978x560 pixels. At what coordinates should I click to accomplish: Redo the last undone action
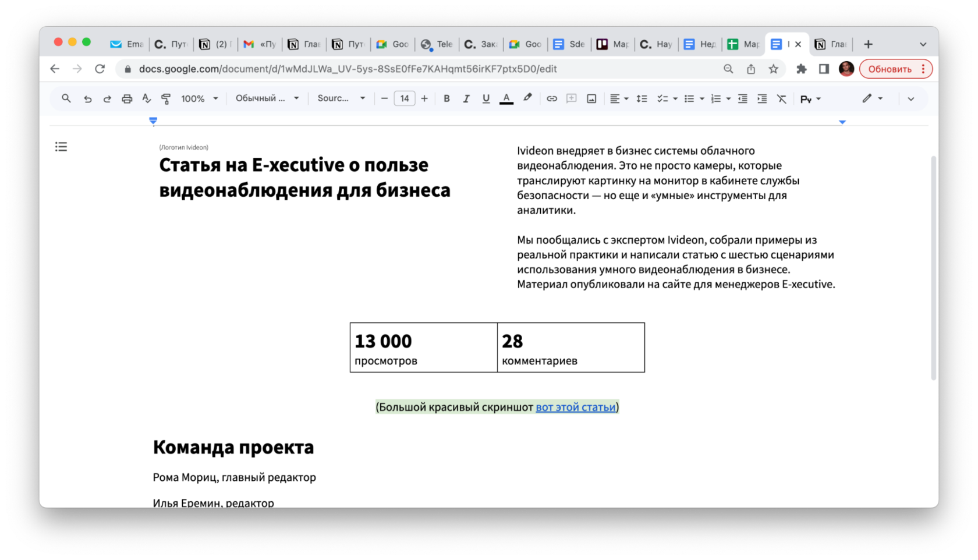[107, 99]
